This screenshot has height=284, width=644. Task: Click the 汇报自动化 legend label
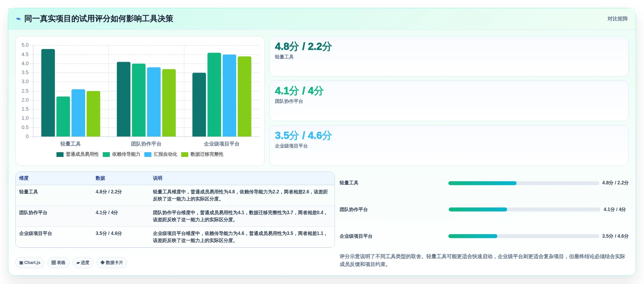(166, 155)
